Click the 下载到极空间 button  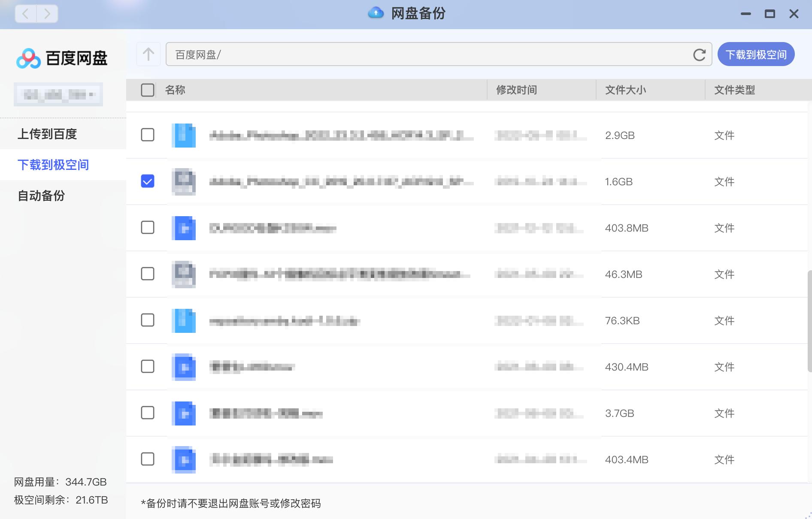(756, 54)
